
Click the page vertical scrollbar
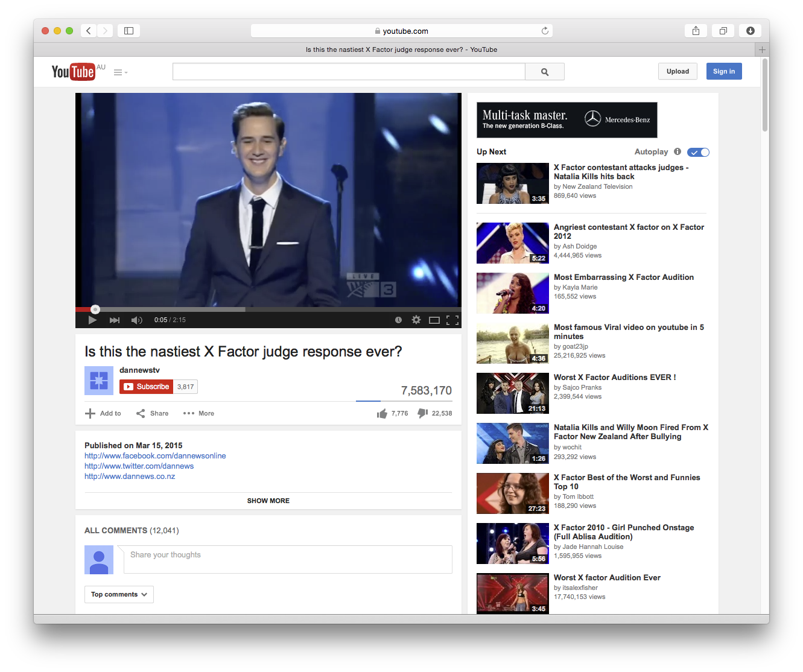[x=765, y=95]
